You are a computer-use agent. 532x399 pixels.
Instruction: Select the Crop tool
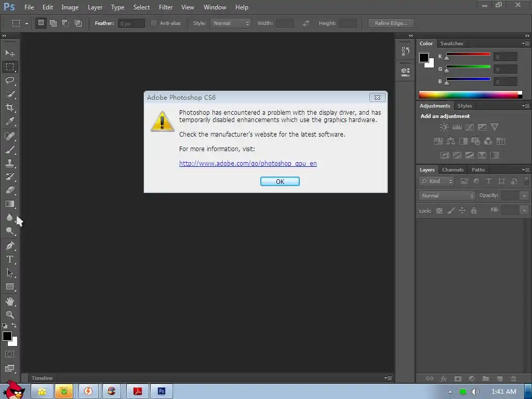pyautogui.click(x=10, y=108)
